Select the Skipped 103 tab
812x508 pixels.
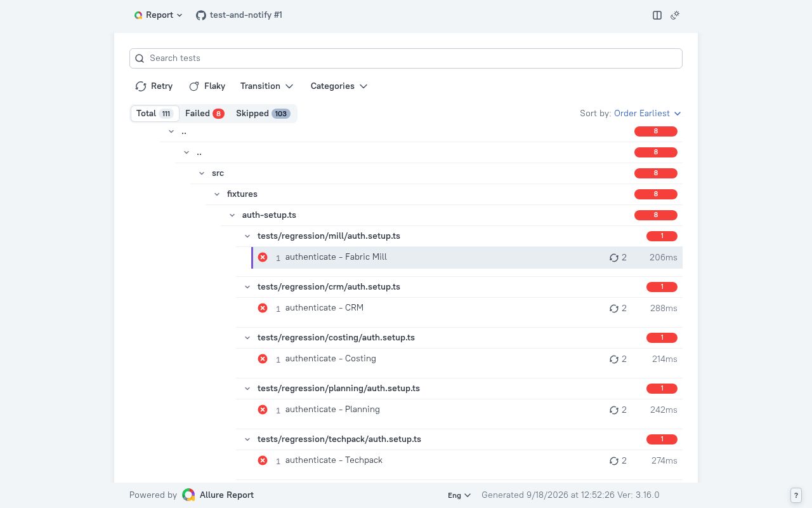tap(263, 114)
